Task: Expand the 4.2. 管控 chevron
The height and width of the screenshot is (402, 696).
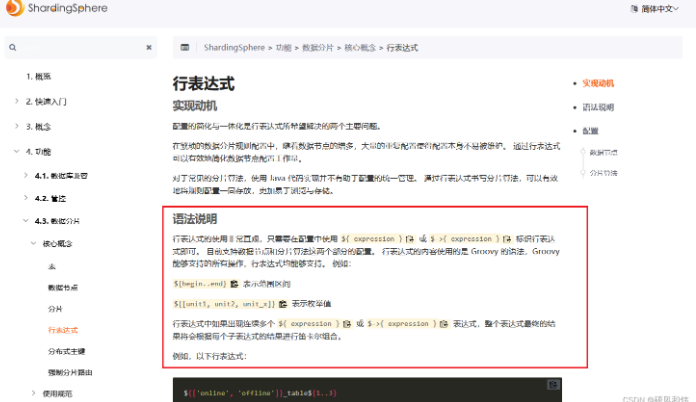Action: click(26, 198)
